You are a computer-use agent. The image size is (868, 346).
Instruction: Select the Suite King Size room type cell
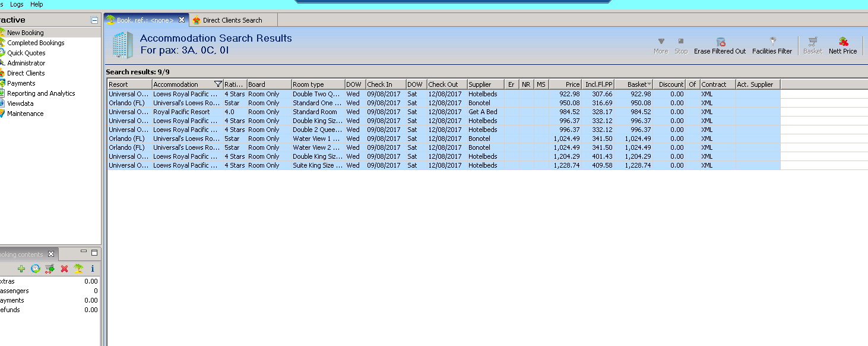[318, 165]
